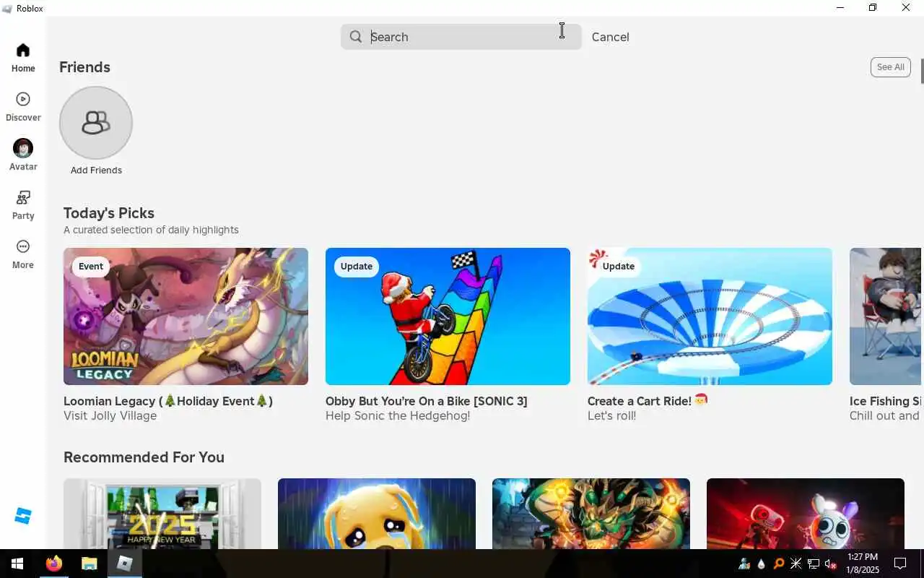Open the Avatar editor from sidebar
The height and width of the screenshot is (578, 924).
(23, 155)
